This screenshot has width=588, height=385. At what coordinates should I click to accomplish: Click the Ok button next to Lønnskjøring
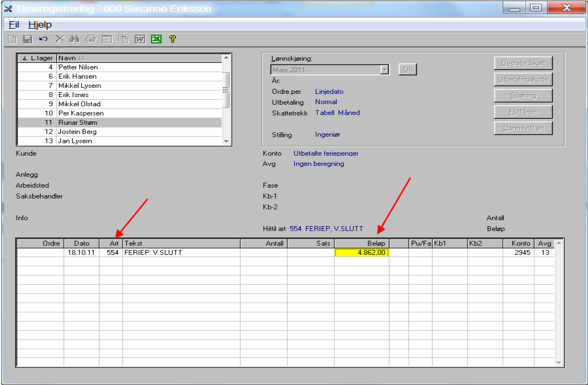click(408, 69)
